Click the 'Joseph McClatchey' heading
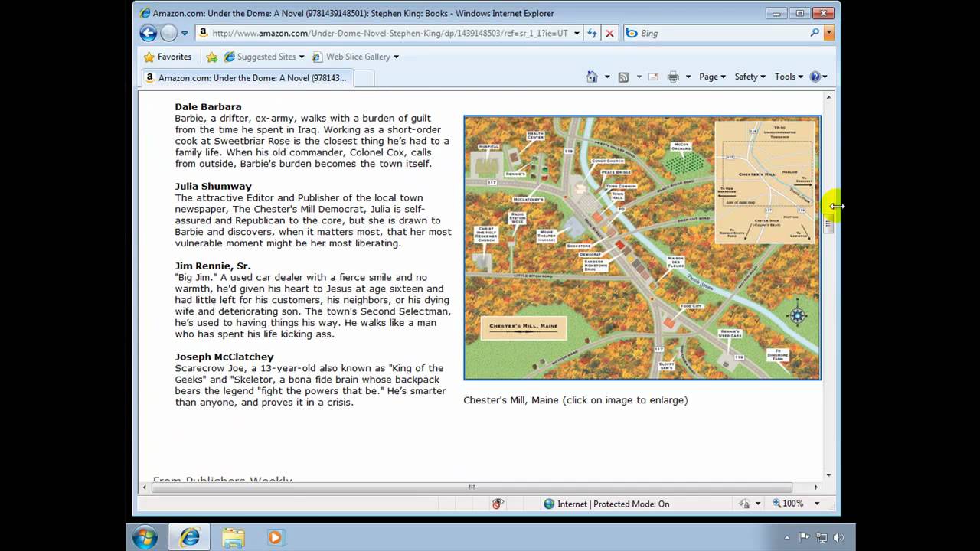 click(224, 357)
